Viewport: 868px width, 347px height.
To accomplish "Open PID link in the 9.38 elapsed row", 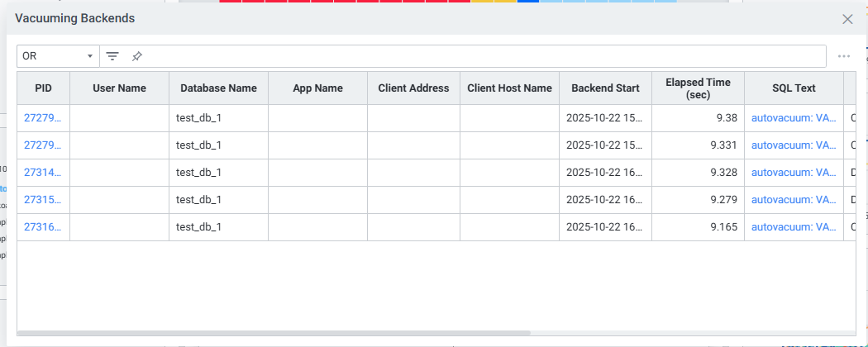I will coord(42,118).
